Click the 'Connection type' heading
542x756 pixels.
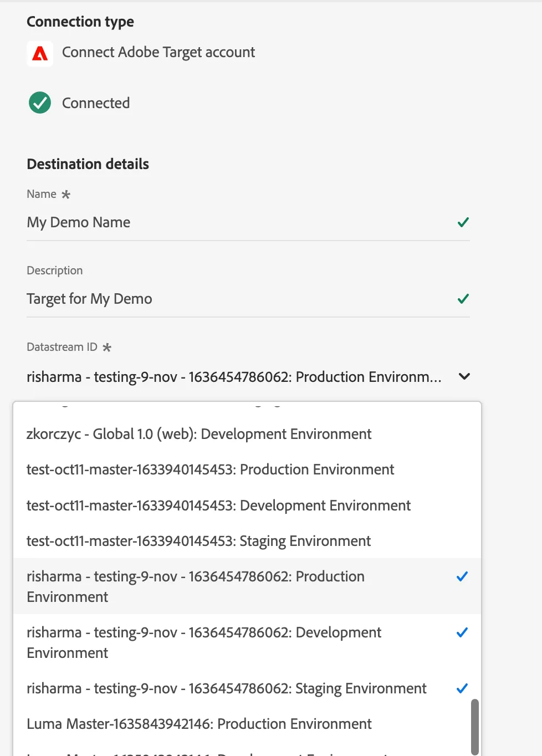click(80, 22)
